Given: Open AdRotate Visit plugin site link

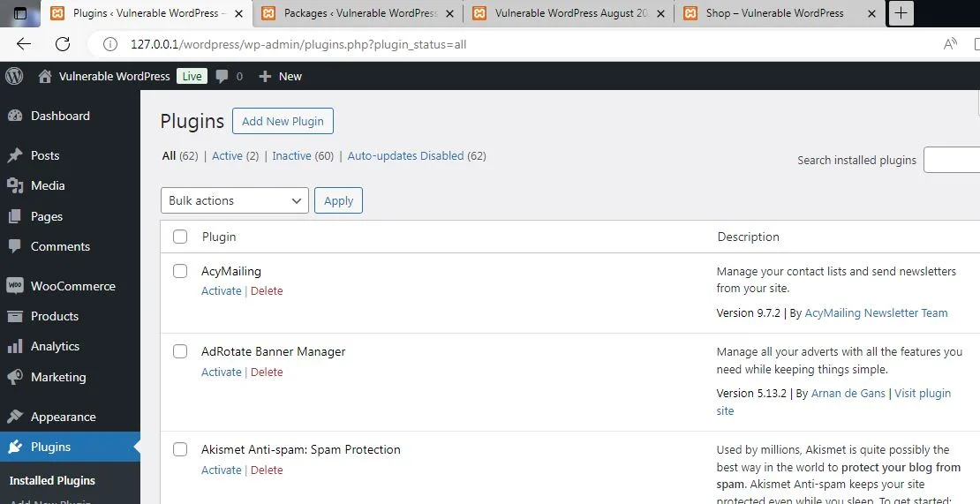Looking at the screenshot, I should tap(923, 393).
